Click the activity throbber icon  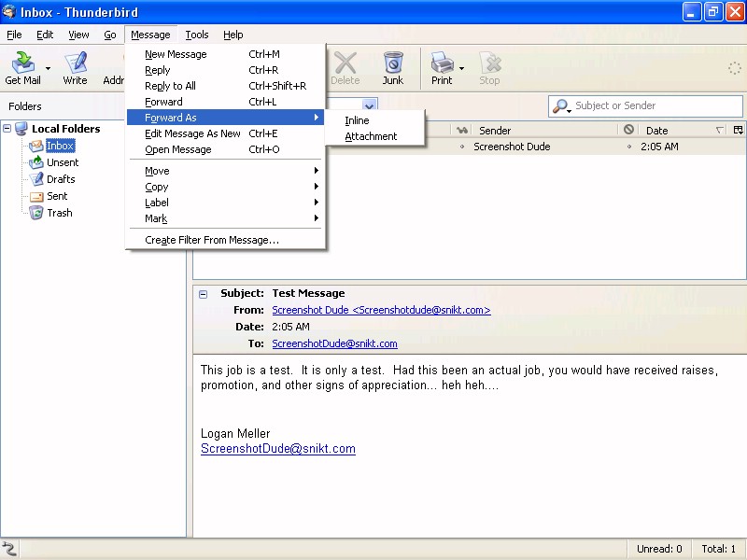[734, 68]
